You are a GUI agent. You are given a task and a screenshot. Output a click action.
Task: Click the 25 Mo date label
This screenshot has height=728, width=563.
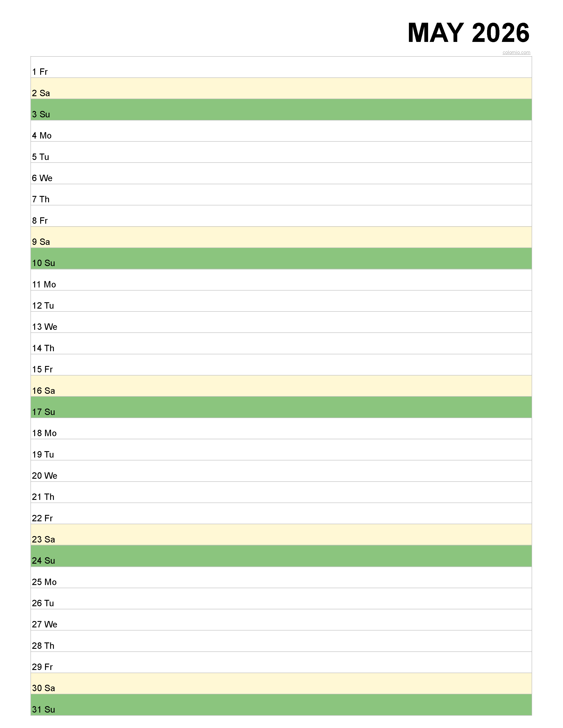[x=44, y=582]
